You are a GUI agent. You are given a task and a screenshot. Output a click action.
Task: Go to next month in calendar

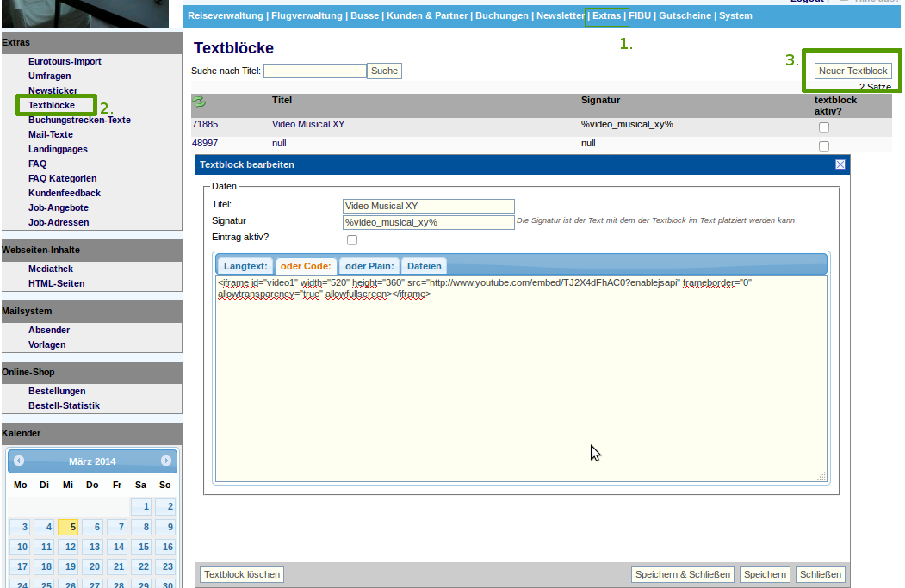pos(166,461)
